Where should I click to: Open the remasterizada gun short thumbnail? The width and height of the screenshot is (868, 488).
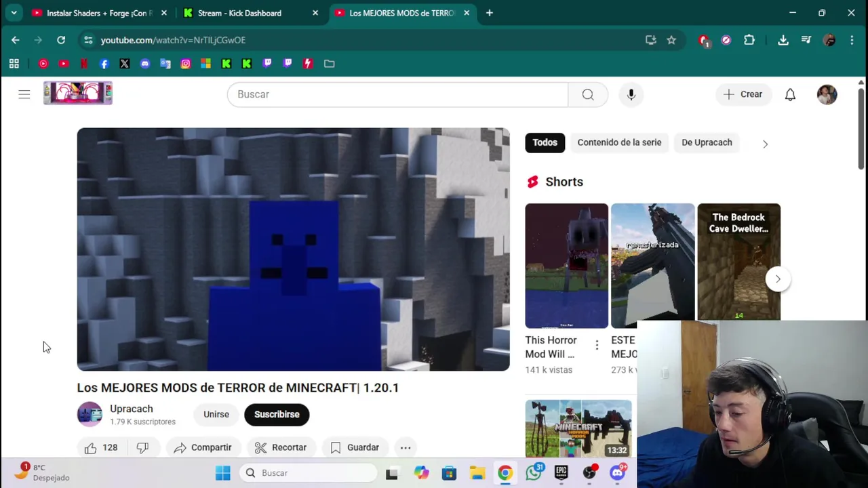[653, 266]
